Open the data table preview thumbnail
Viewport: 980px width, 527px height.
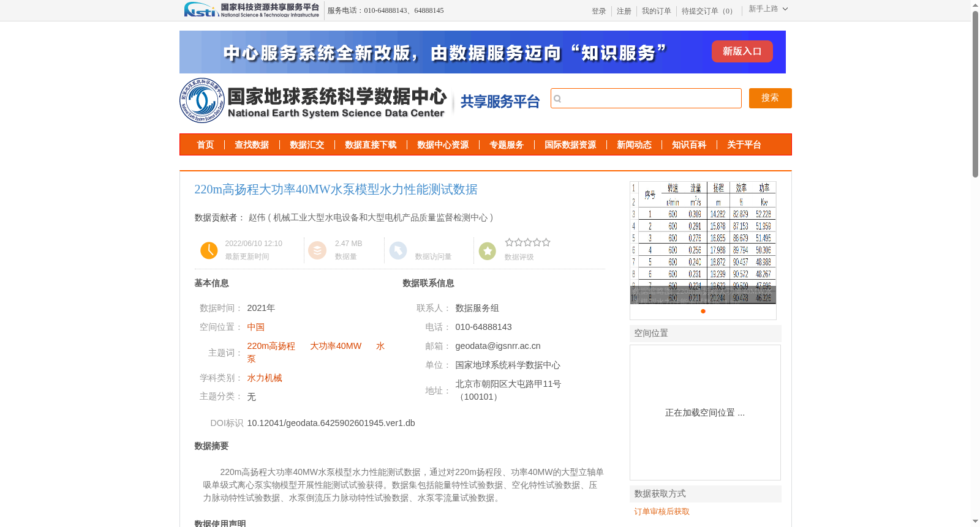pyautogui.click(x=703, y=242)
